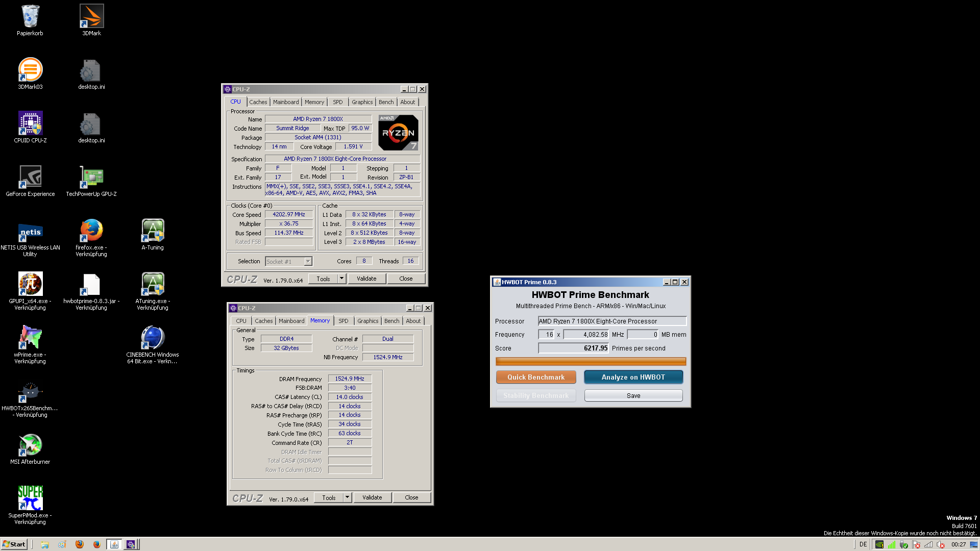Click Validate in bottom CPU-Z window
The height and width of the screenshot is (551, 980).
(x=372, y=497)
